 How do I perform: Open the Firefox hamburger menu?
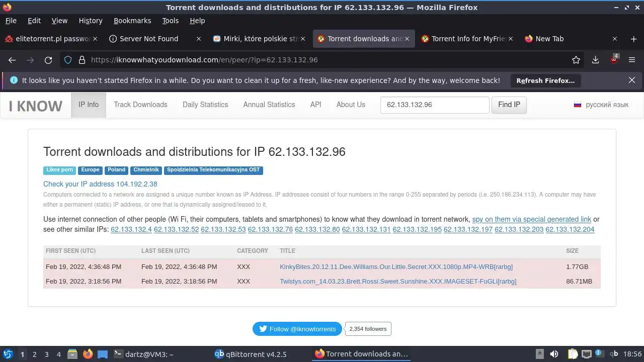(632, 60)
